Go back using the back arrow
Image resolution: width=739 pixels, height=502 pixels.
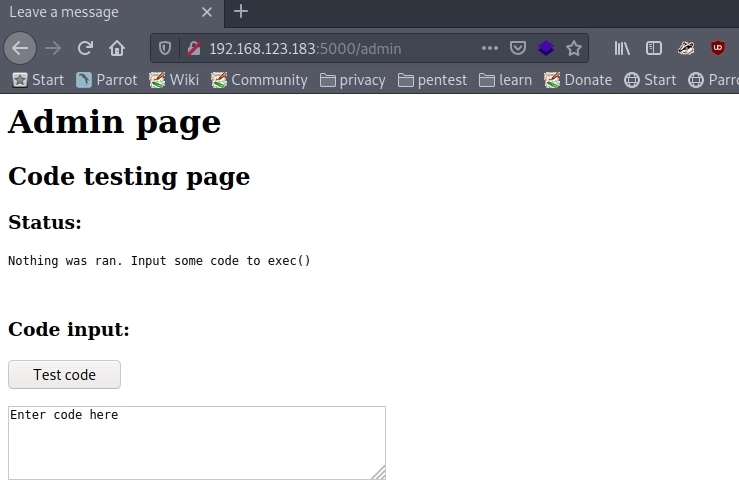20,48
